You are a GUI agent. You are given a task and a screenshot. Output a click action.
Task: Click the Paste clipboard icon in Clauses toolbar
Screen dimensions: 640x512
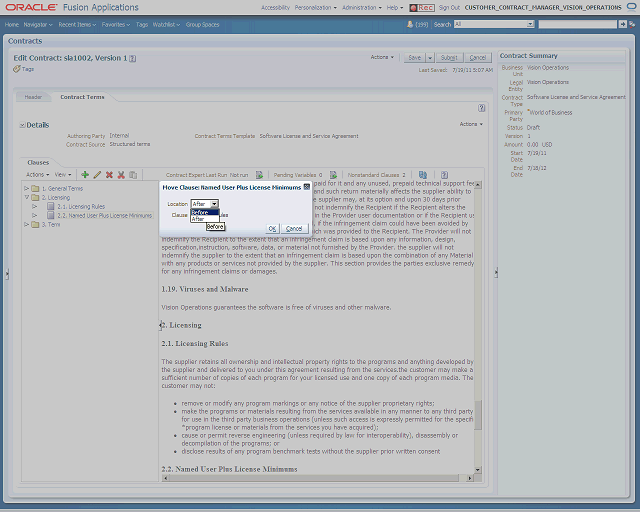[x=133, y=175]
